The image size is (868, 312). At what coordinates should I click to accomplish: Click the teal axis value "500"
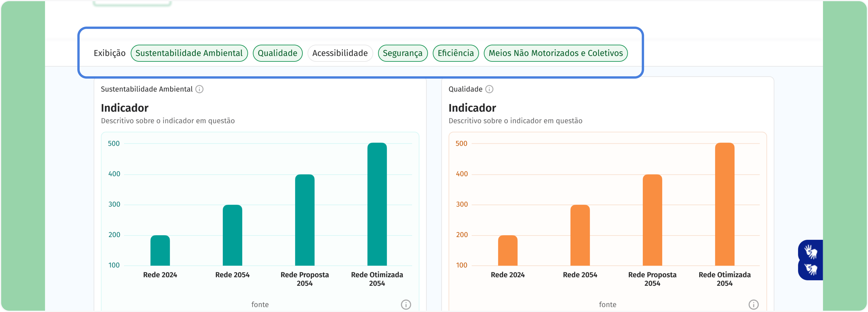pos(114,143)
